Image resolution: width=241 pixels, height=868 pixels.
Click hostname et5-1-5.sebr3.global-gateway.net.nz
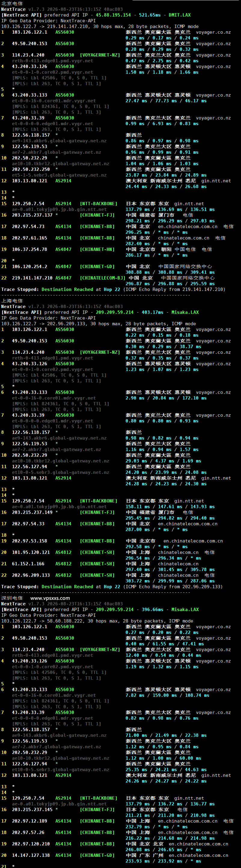59,175
